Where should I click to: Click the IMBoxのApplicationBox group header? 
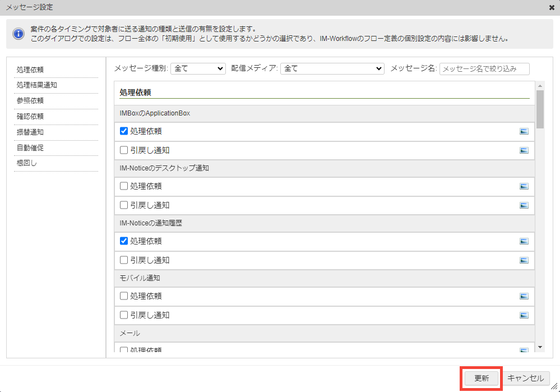(x=325, y=113)
